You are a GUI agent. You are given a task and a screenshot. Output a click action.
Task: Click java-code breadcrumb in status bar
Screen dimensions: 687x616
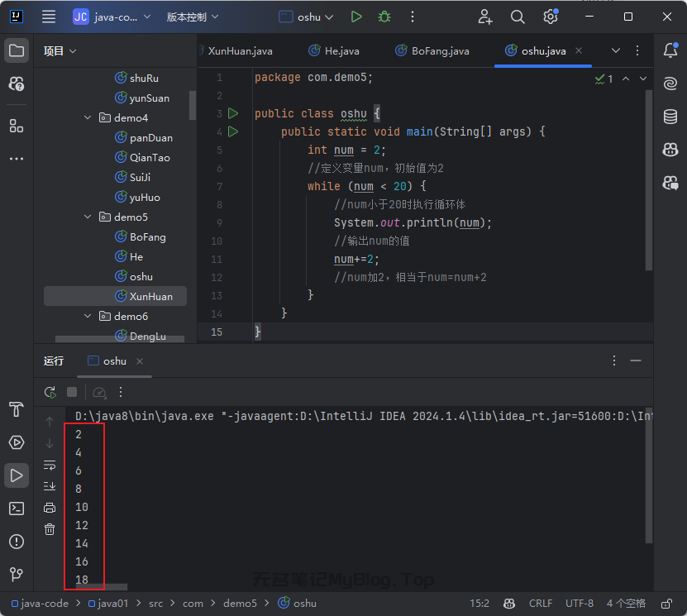coord(40,604)
